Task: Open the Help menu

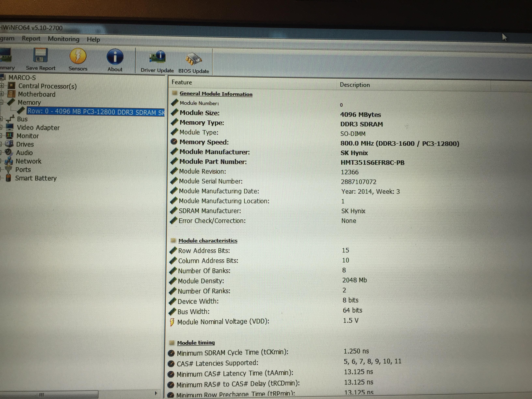Action: pyautogui.click(x=93, y=39)
